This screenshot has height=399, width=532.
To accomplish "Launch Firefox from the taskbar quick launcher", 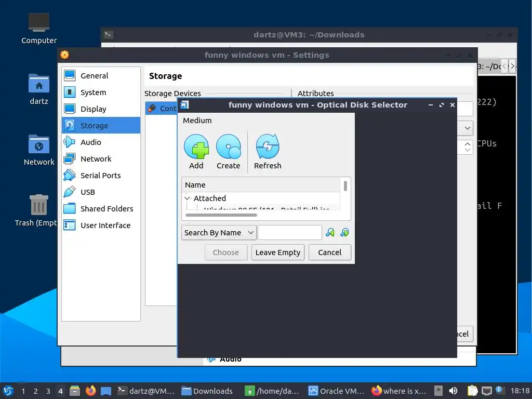I will [x=90, y=391].
